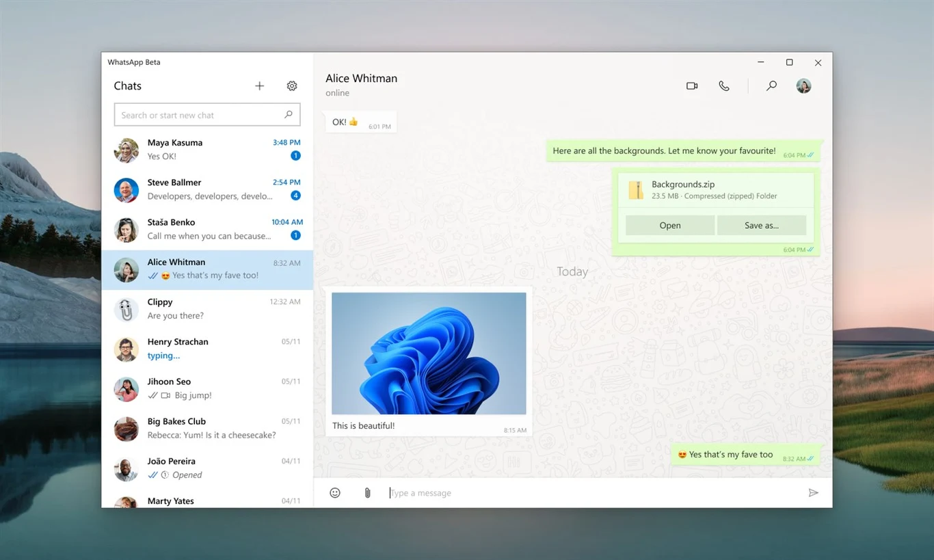View the blue flower image message

pos(429,353)
